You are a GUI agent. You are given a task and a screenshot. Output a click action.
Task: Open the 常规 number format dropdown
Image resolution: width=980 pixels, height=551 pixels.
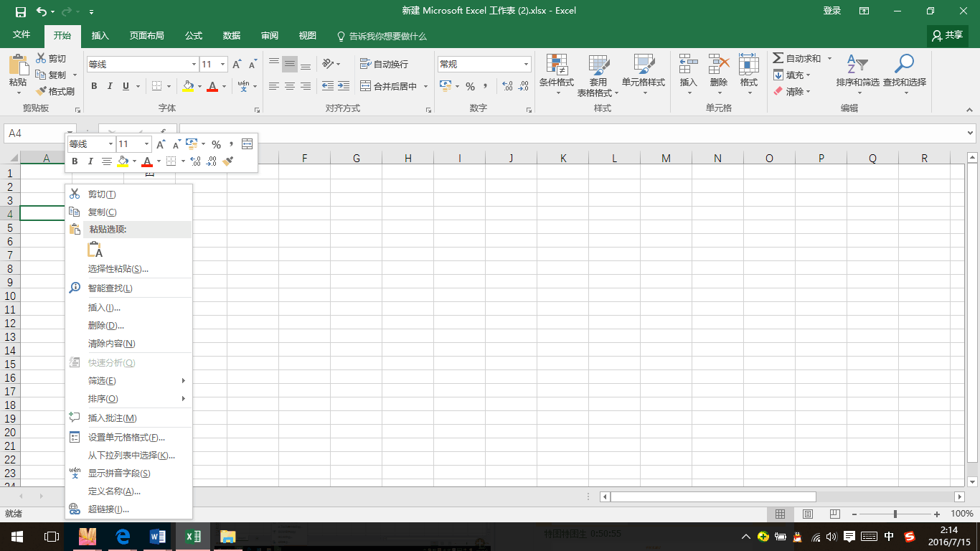[x=527, y=65]
